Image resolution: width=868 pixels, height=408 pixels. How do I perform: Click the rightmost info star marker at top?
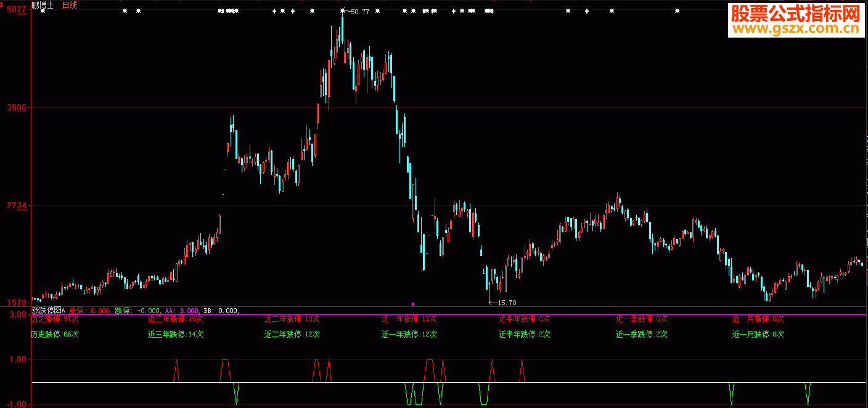tap(677, 11)
